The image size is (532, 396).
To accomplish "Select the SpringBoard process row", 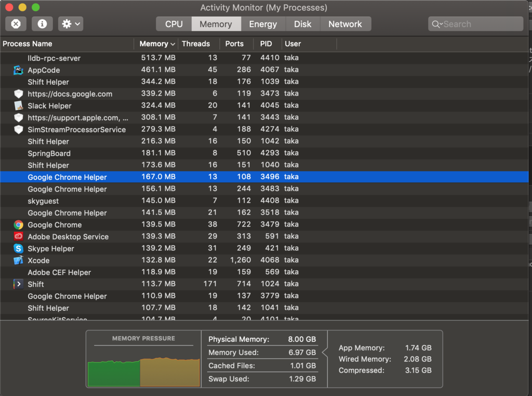I will tap(264, 153).
